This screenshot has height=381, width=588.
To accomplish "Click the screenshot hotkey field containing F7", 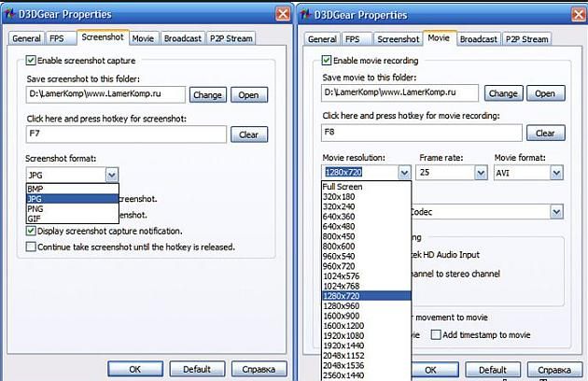I will 126,134.
